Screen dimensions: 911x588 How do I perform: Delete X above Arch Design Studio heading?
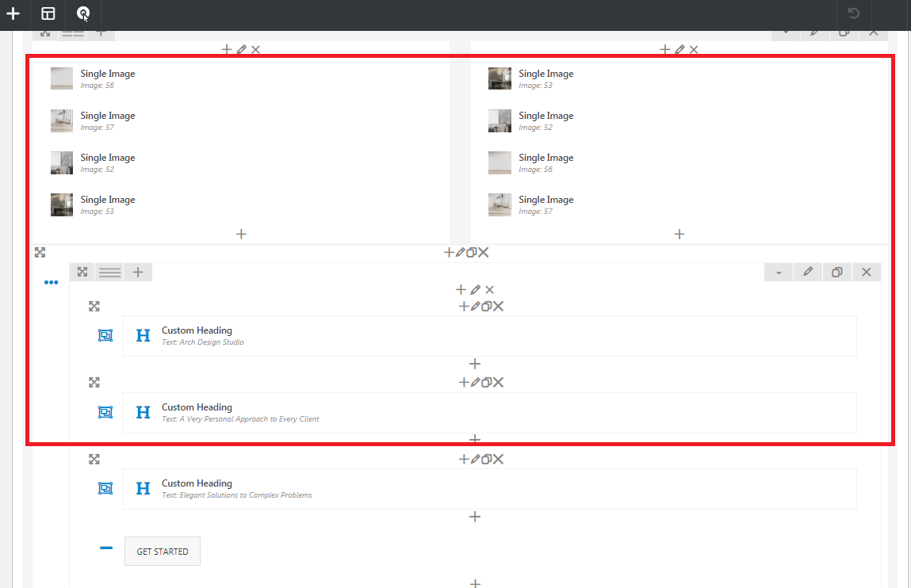coord(498,307)
